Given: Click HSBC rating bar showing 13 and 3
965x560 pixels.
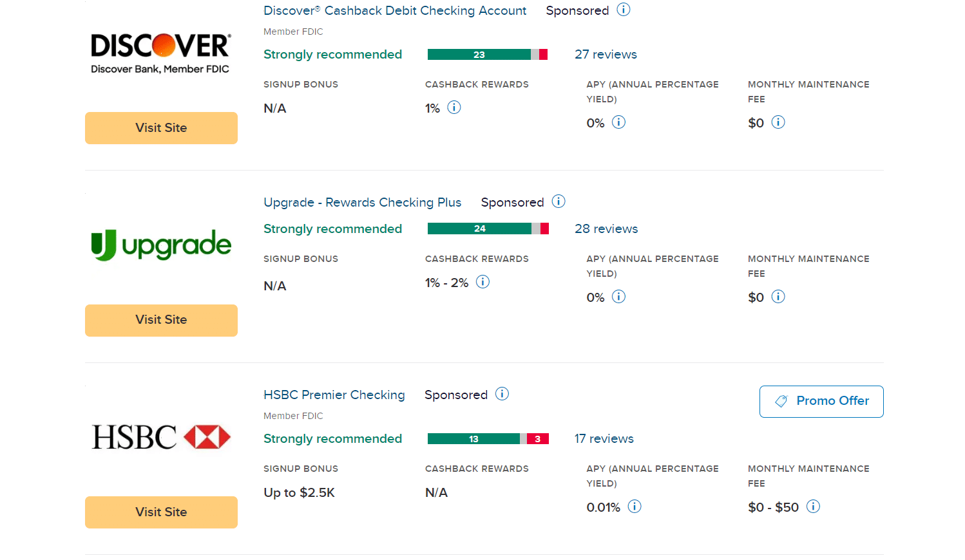Looking at the screenshot, I should coord(488,439).
